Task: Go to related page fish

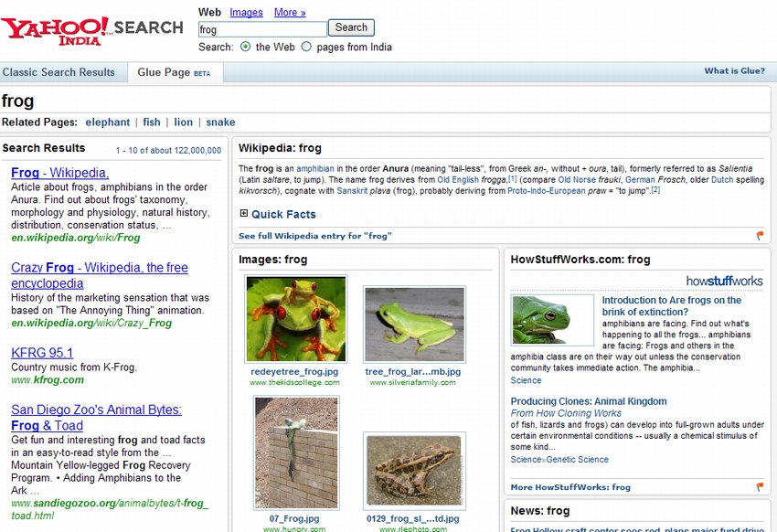Action: pos(152,122)
